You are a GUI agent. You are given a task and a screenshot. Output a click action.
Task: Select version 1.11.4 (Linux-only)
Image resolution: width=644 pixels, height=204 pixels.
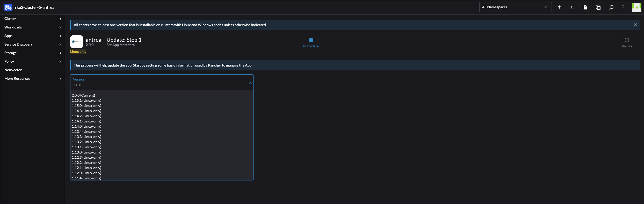tap(162, 178)
